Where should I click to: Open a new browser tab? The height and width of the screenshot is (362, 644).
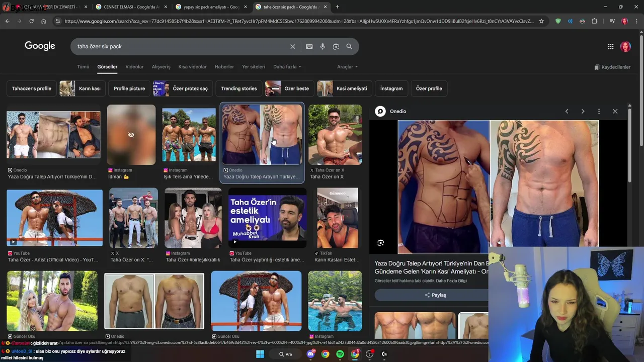[x=337, y=7]
